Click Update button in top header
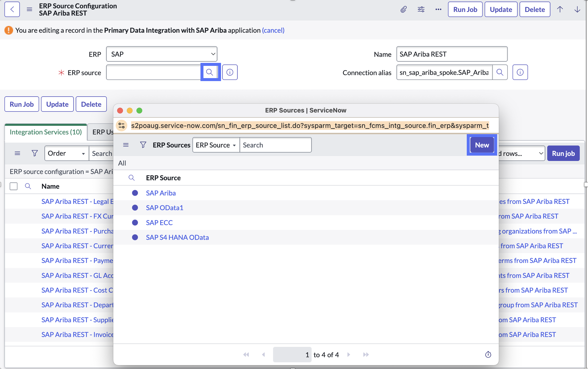The image size is (588, 369). [501, 9]
